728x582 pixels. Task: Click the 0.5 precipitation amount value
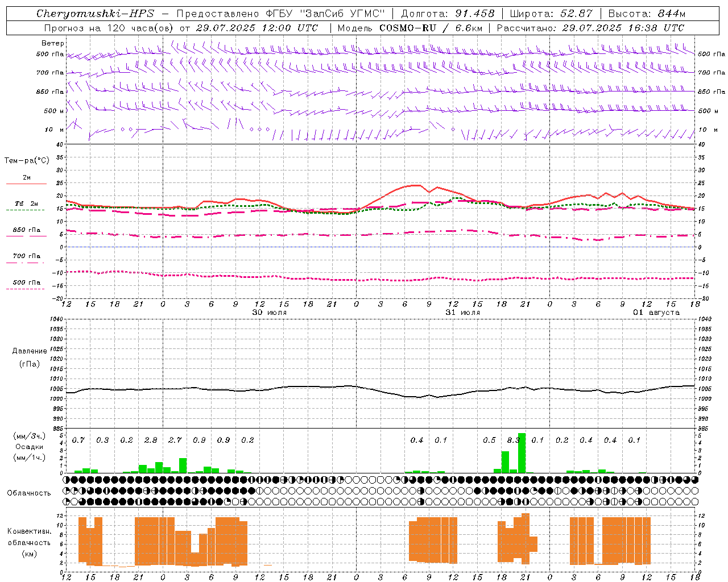pyautogui.click(x=489, y=440)
